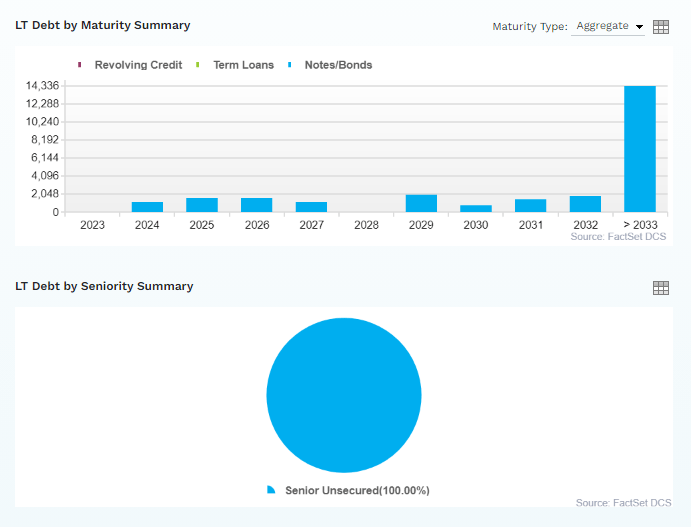
Task: Open table view for Seniority Summary
Action: tap(661, 288)
